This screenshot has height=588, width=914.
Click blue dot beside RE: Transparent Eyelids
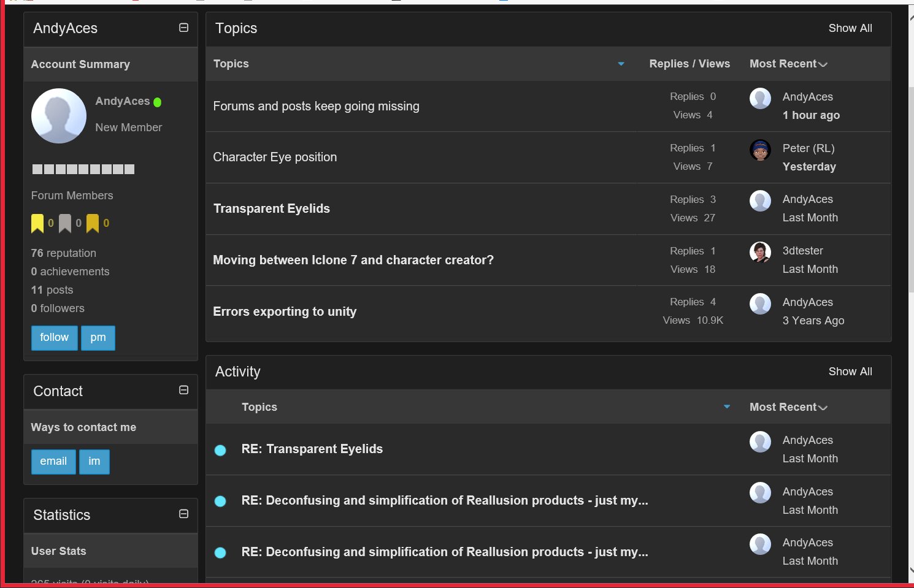point(220,450)
